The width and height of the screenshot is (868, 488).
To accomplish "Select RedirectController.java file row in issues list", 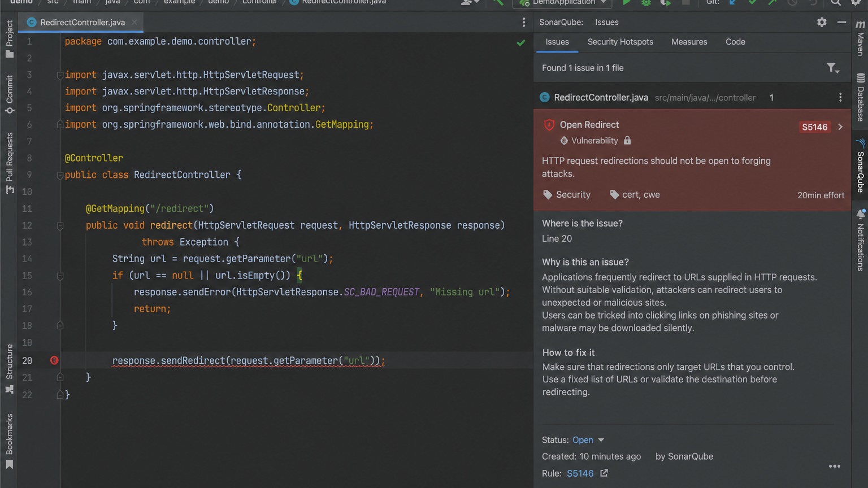I will [x=692, y=97].
